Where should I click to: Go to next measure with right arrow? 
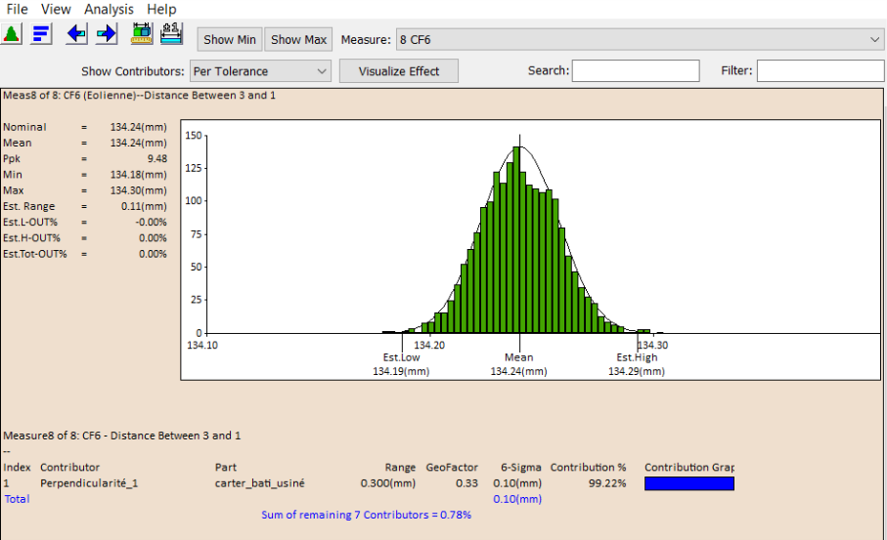click(106, 34)
